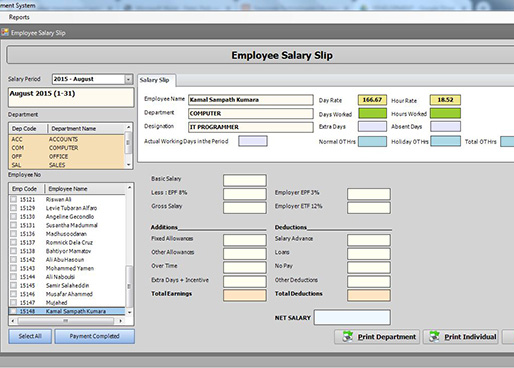Click the Basic Salary field

(245, 180)
